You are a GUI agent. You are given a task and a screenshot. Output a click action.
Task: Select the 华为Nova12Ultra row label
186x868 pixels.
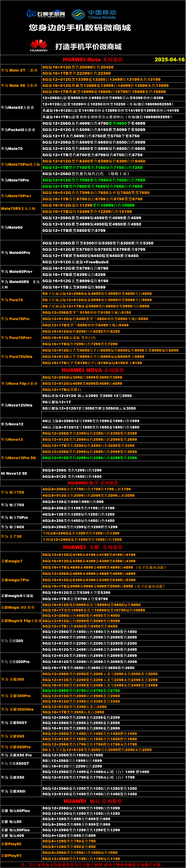click(x=16, y=405)
